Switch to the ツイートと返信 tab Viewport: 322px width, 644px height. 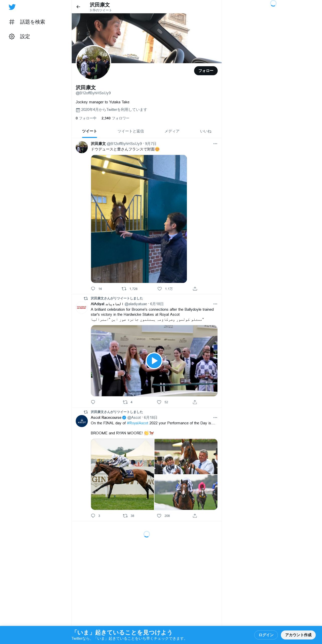[131, 131]
